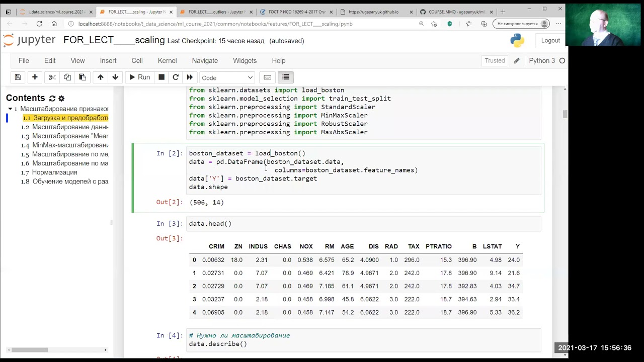Reload the page in the browser
The height and width of the screenshot is (362, 644).
tap(39, 24)
